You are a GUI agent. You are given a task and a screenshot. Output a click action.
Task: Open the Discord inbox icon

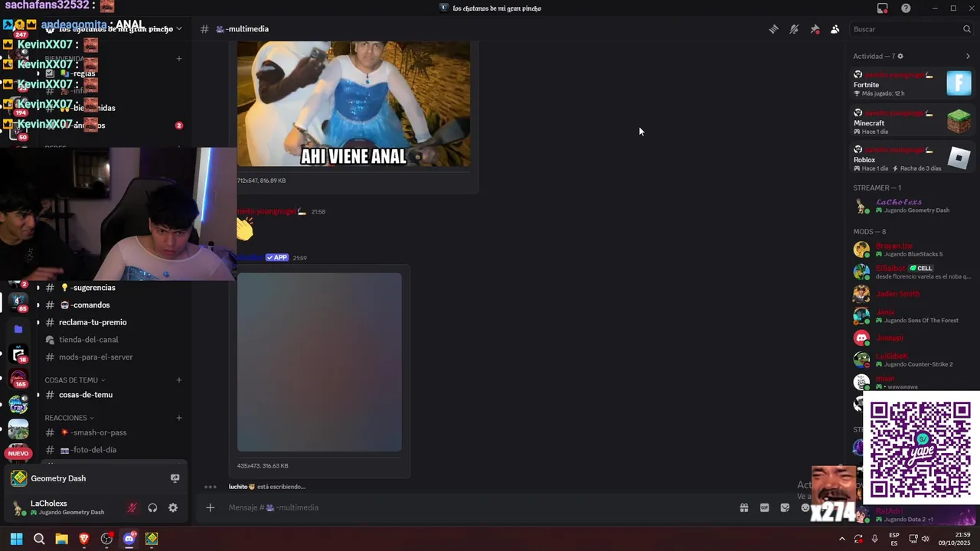coord(883,8)
